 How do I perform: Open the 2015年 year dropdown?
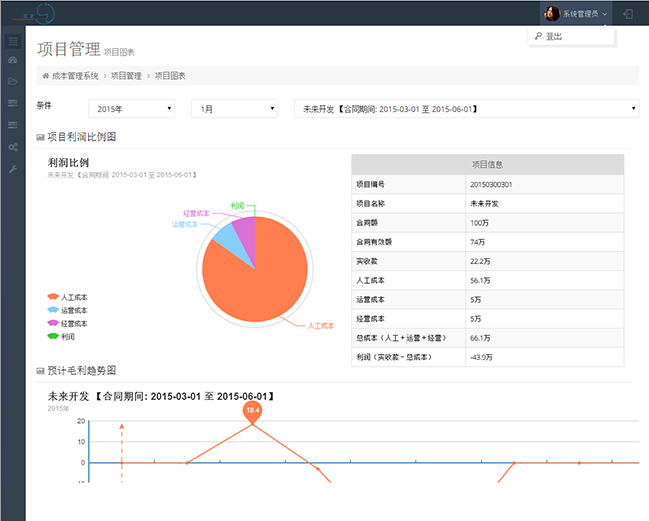click(131, 108)
